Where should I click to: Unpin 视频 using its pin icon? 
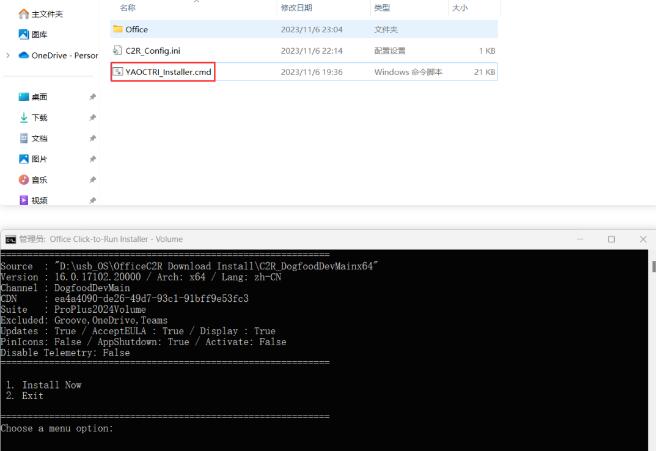92,200
